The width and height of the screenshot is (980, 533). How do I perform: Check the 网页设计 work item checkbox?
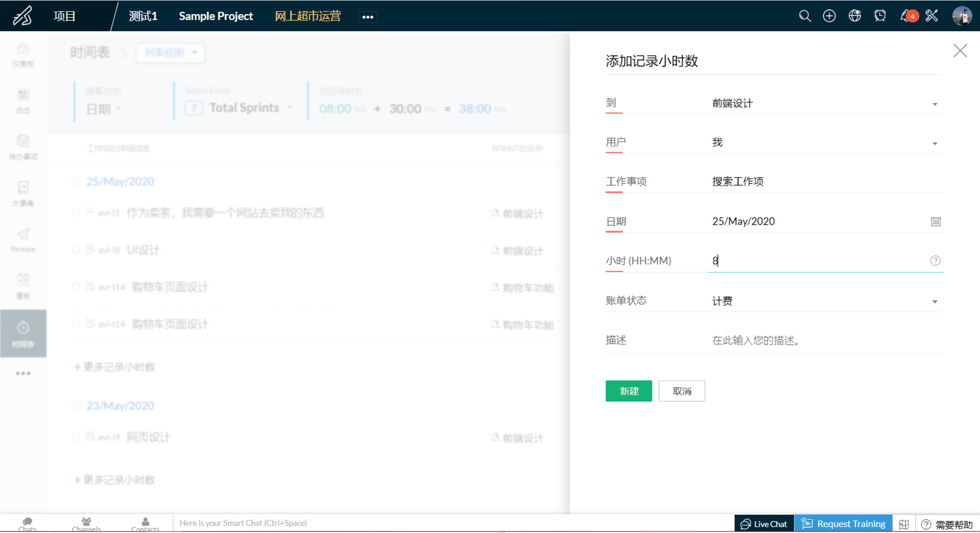point(76,438)
